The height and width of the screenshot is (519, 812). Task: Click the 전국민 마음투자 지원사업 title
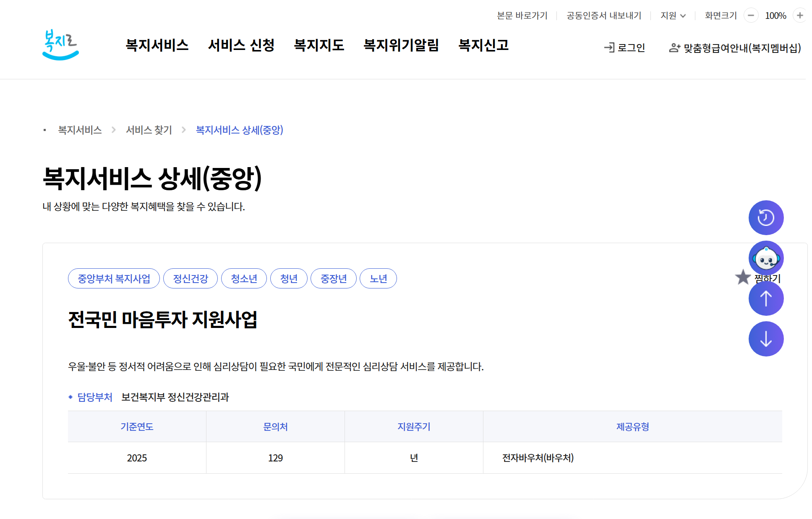pos(163,320)
